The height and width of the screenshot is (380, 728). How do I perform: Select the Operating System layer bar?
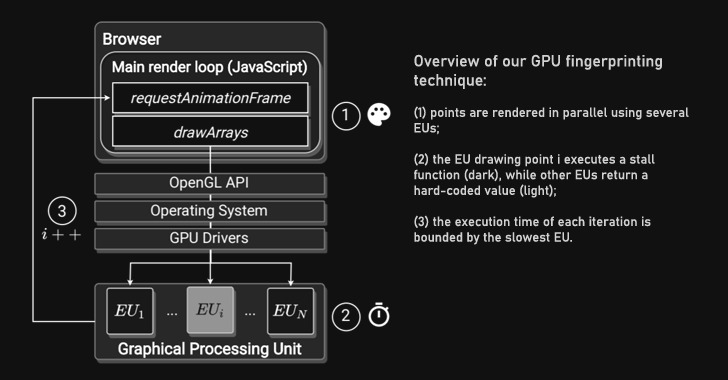click(x=209, y=211)
